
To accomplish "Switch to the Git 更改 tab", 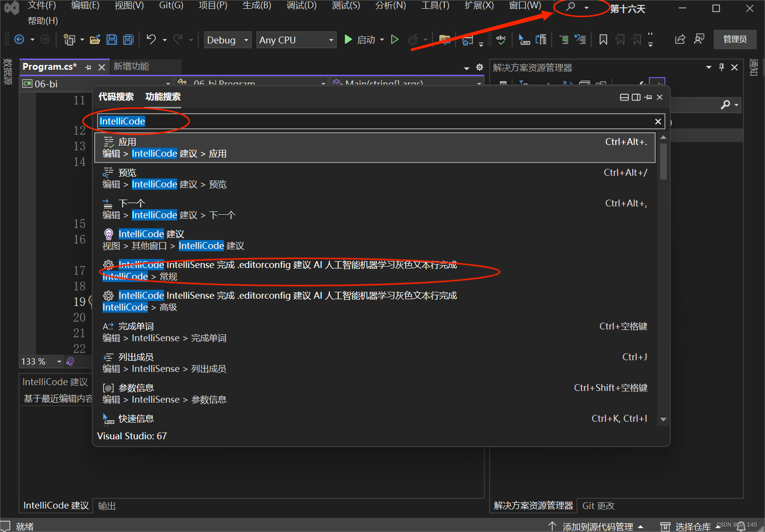I will coord(599,506).
